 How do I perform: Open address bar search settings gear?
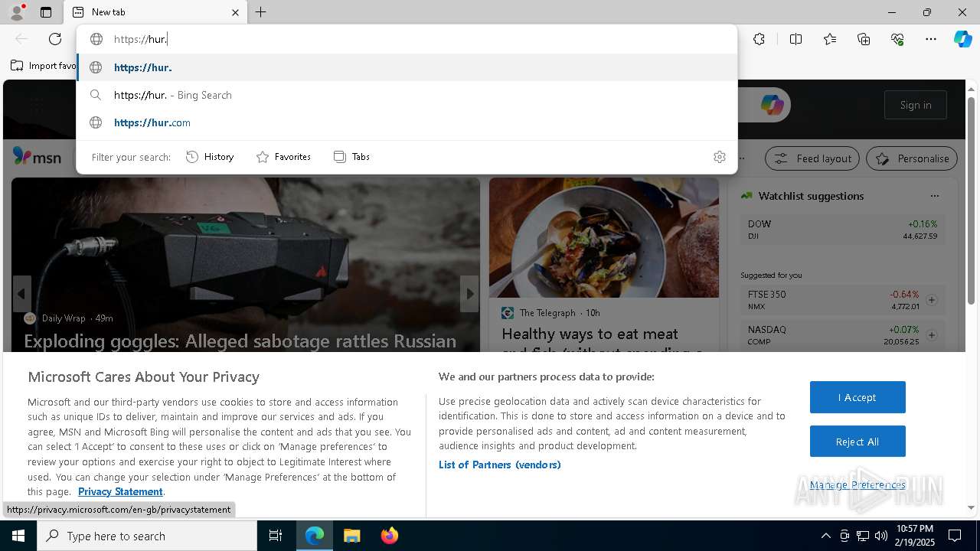pyautogui.click(x=720, y=157)
